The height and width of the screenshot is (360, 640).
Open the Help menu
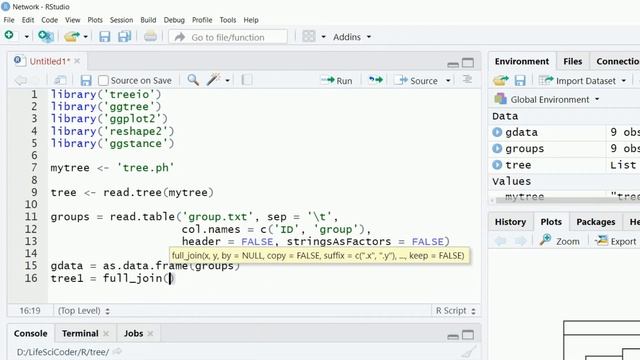pyautogui.click(x=251, y=20)
